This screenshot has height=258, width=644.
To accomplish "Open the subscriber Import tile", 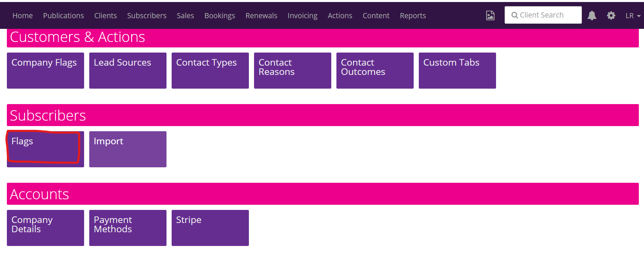I will pos(128,149).
